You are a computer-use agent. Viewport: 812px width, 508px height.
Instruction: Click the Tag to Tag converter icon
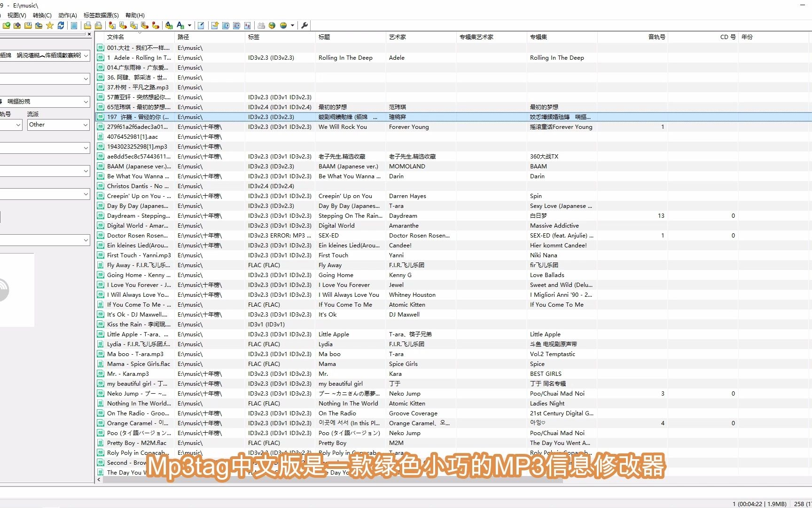156,25
